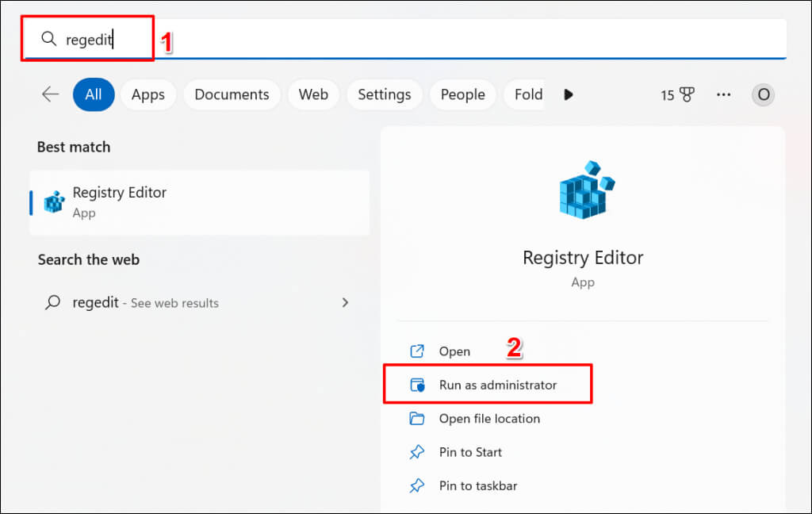Select the All filter tab
Viewport: 812px width, 514px height.
click(94, 94)
